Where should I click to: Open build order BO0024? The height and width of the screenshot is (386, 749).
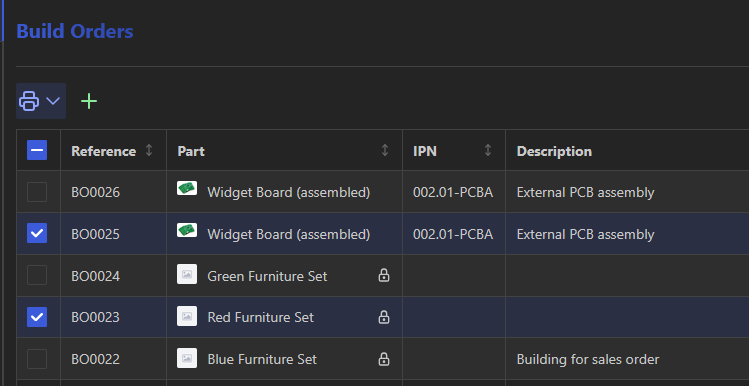click(x=96, y=276)
